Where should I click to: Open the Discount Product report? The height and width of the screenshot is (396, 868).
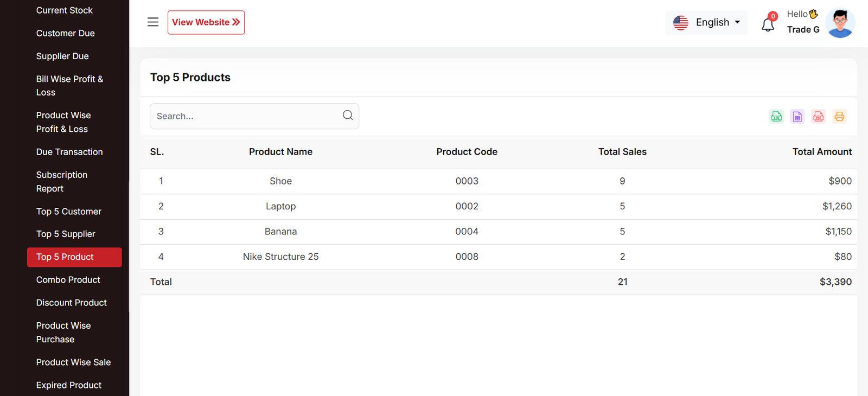(x=72, y=303)
